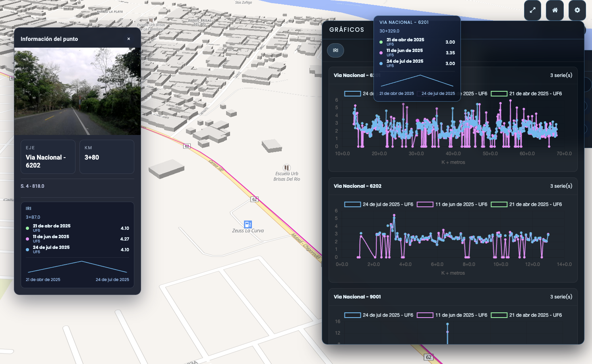
Task: Click the street photo in the point info panel
Action: pos(77,91)
